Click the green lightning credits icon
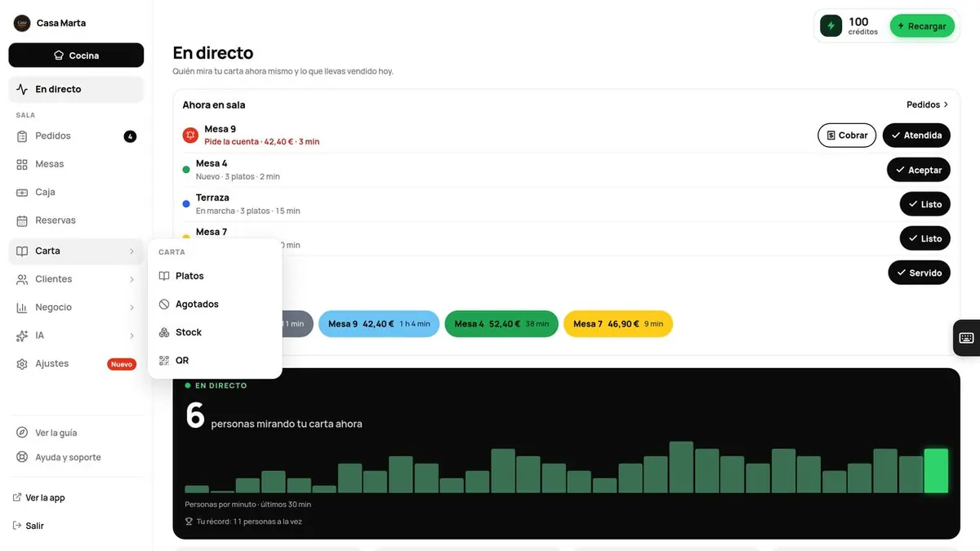The height and width of the screenshot is (551, 980). tap(831, 26)
